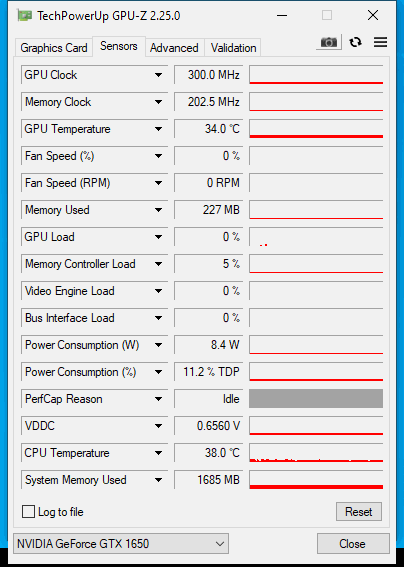Click the refresh arrows icon
The width and height of the screenshot is (404, 567).
(356, 42)
